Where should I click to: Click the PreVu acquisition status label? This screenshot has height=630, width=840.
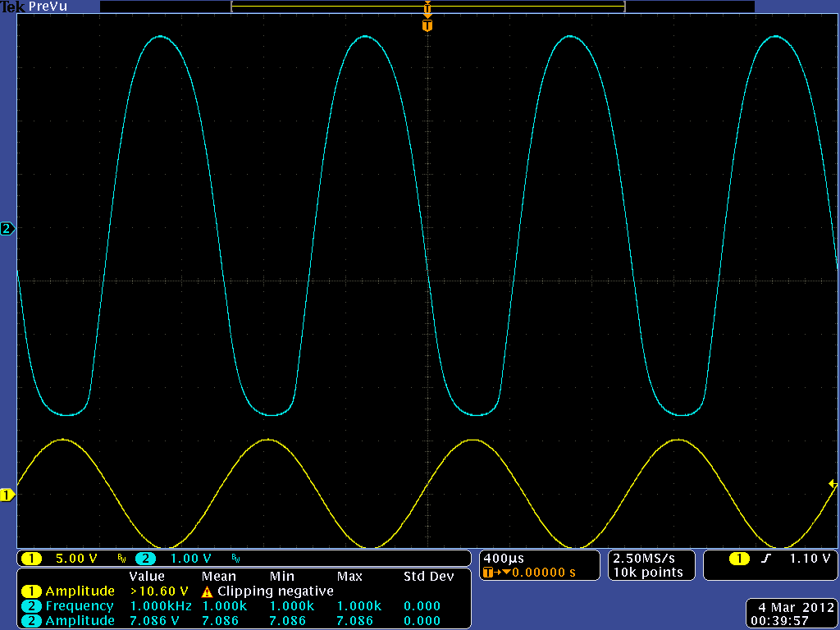(x=50, y=7)
